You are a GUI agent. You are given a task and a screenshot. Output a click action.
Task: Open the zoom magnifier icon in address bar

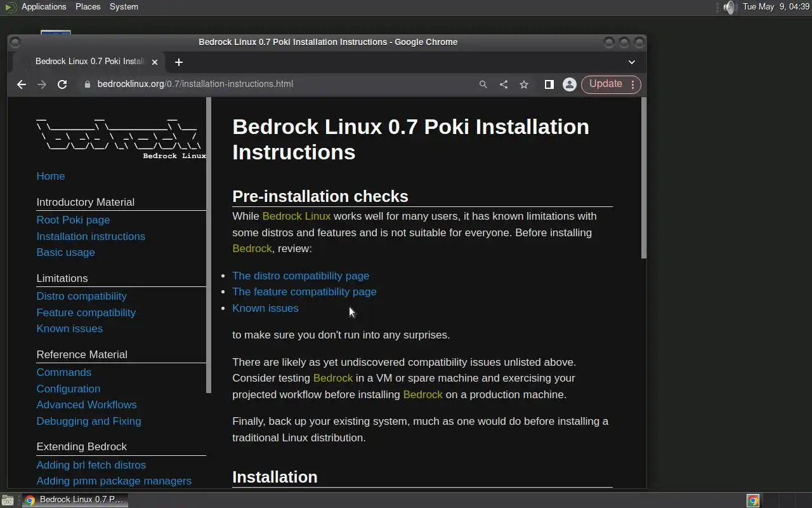(483, 84)
